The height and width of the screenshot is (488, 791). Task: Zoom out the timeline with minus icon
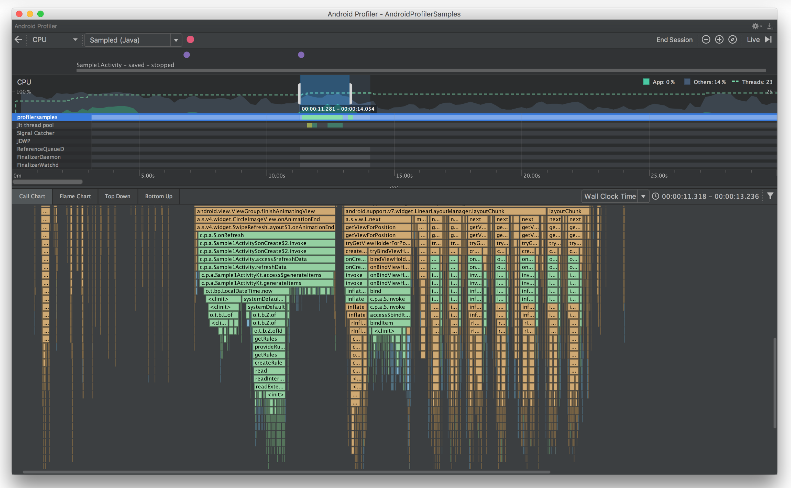tap(706, 39)
